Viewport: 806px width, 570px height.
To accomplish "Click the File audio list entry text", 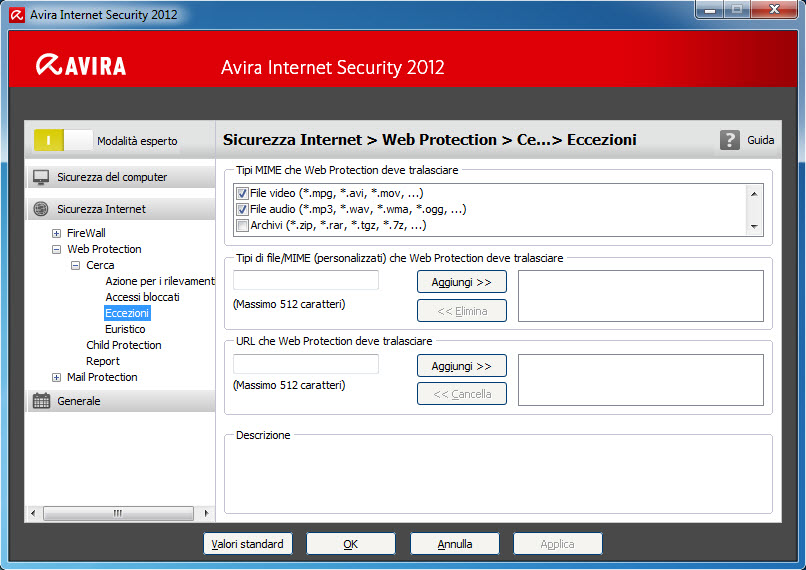I will pyautogui.click(x=358, y=209).
